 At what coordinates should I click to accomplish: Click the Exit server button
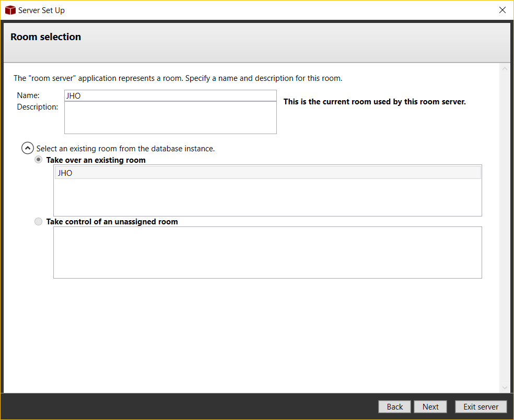(481, 407)
